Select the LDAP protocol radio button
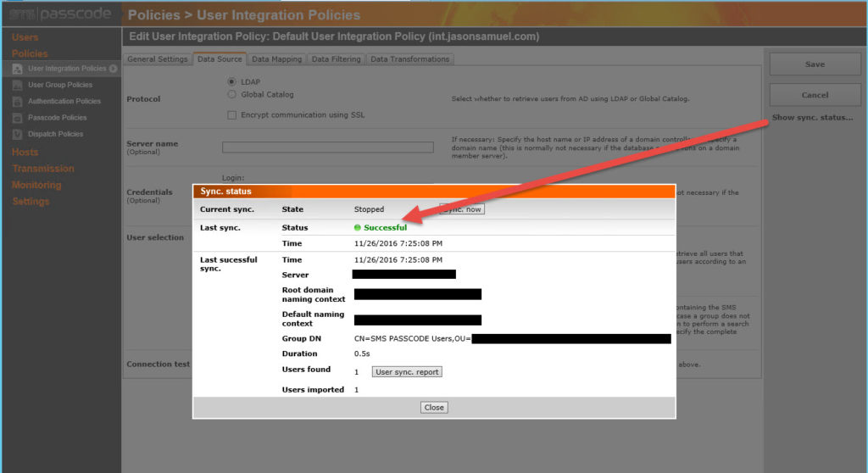Image resolution: width=868 pixels, height=473 pixels. 232,81
